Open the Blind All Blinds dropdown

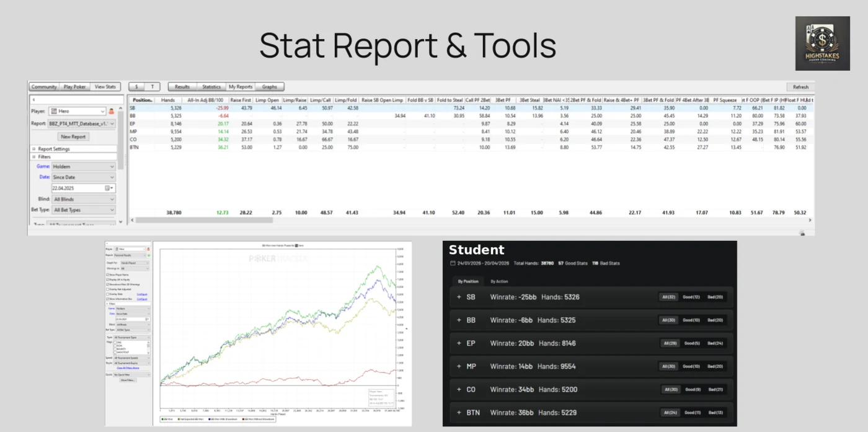(x=84, y=199)
